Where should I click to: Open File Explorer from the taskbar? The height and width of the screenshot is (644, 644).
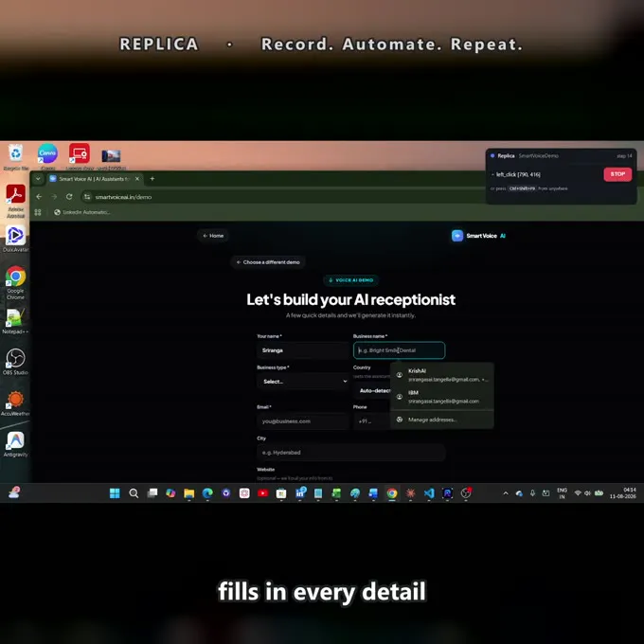pyautogui.click(x=188, y=493)
